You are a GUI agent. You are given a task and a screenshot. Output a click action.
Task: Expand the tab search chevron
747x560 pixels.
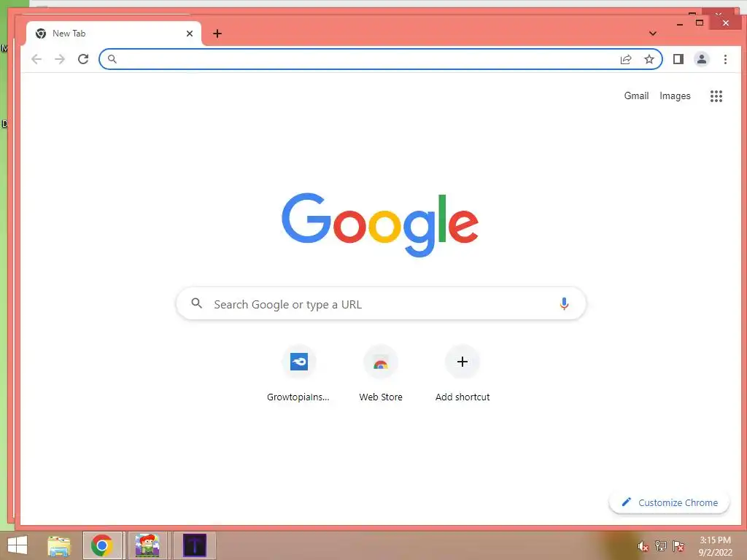coord(653,34)
